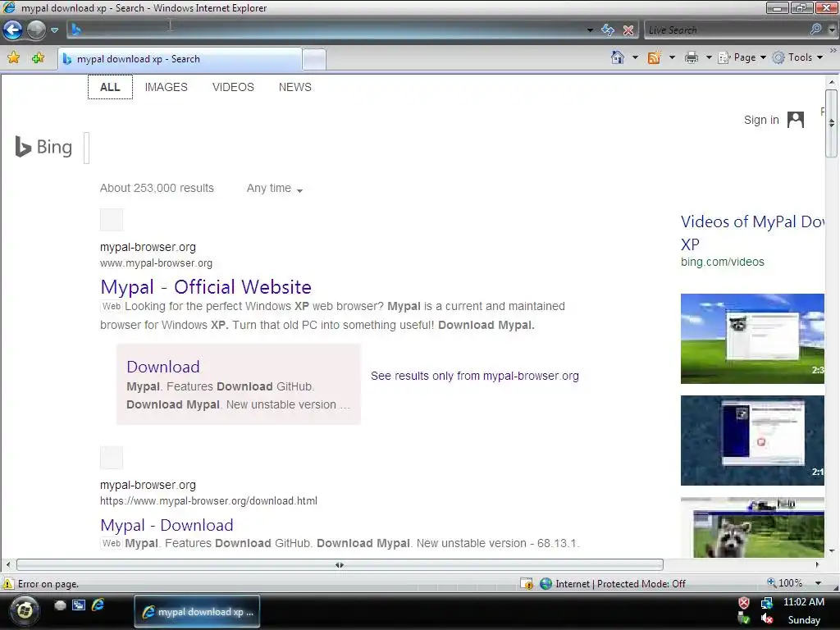Click the download.html URL text

click(208, 501)
